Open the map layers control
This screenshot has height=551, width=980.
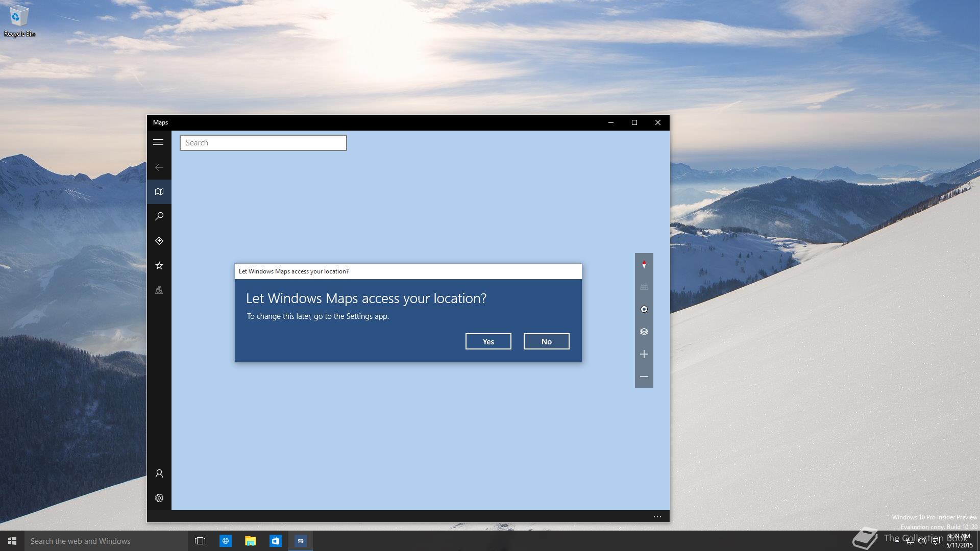[644, 332]
